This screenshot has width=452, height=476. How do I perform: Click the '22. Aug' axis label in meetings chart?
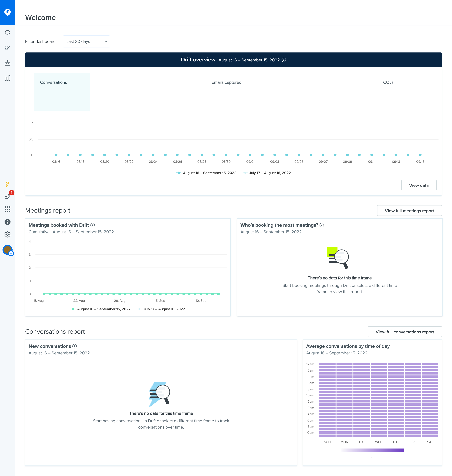[79, 301]
